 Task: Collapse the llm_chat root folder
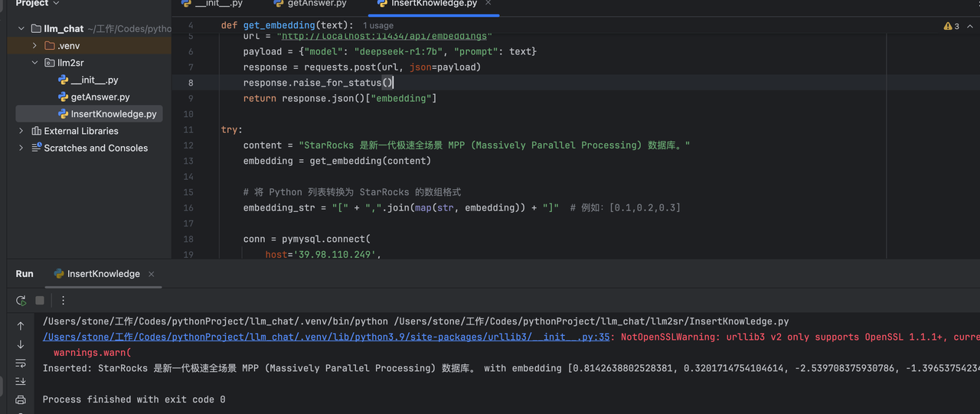[21, 28]
